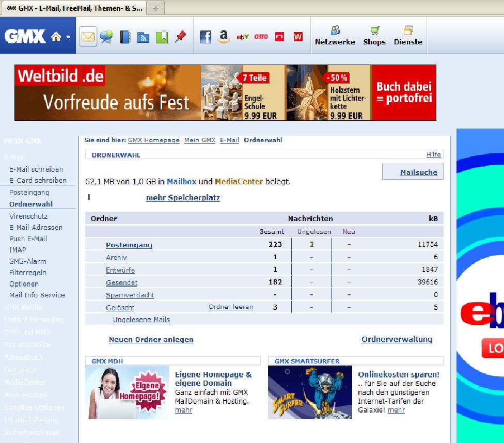Click GMX Homepage breadcrumb link

[154, 140]
